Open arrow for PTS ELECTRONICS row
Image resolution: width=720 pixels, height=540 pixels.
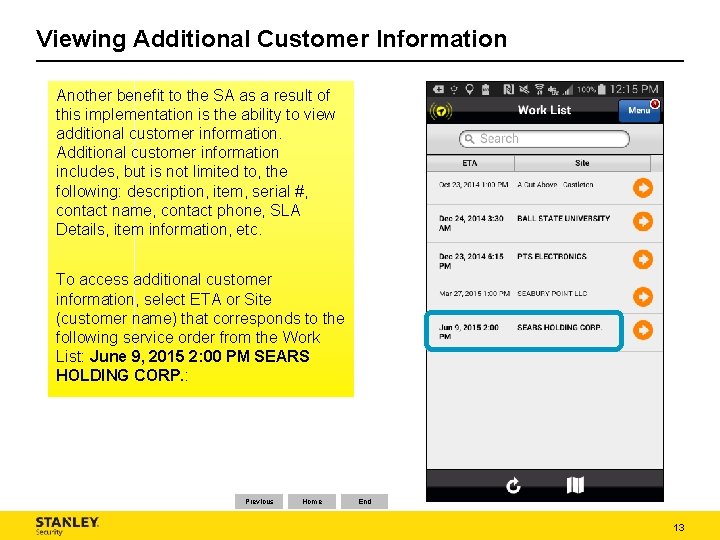point(643,259)
